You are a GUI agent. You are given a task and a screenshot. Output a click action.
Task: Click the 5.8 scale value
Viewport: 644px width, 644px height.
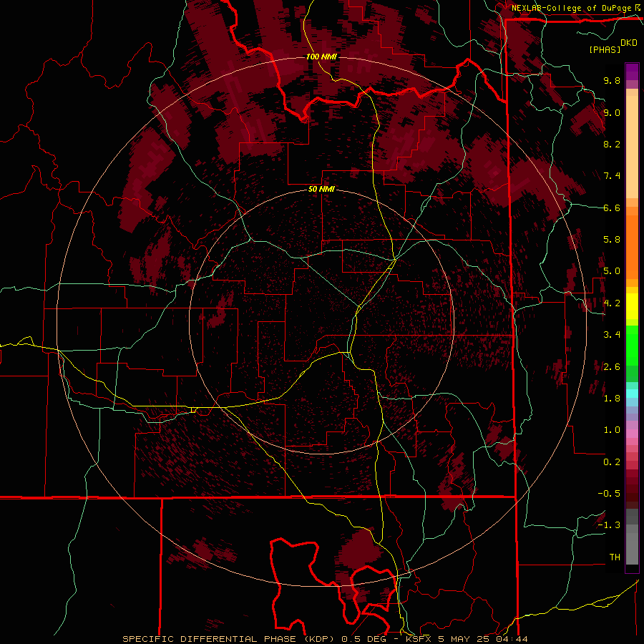click(x=612, y=240)
